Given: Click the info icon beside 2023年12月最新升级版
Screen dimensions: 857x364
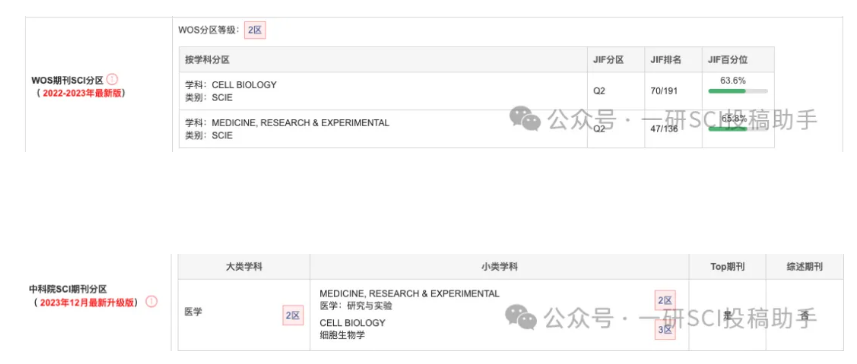Looking at the screenshot, I should (x=151, y=302).
